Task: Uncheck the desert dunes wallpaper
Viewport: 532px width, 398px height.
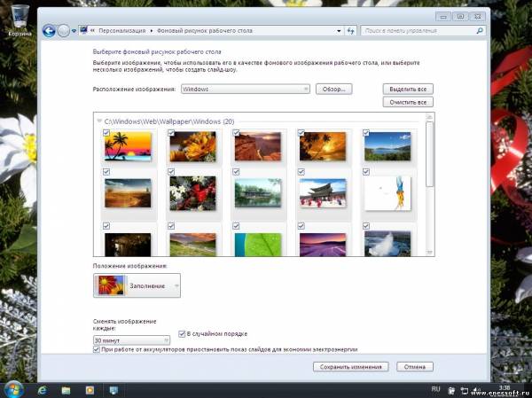Action: (x=106, y=172)
